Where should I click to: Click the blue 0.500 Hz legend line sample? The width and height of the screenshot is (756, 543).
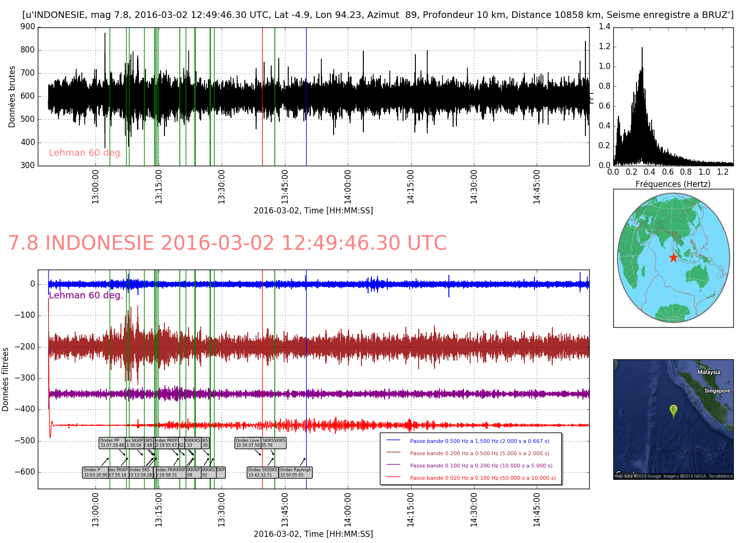(x=393, y=440)
